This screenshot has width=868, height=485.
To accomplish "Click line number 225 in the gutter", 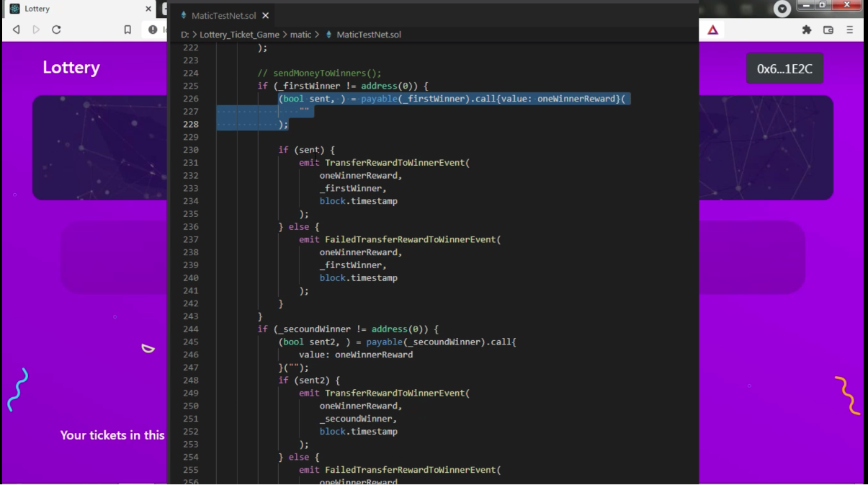I will click(190, 86).
